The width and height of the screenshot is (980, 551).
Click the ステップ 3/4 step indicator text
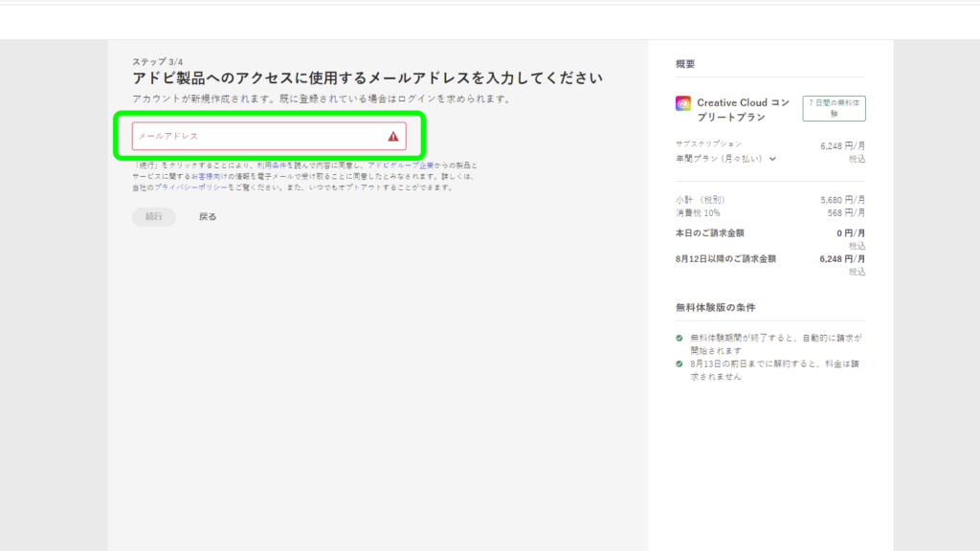(x=158, y=62)
